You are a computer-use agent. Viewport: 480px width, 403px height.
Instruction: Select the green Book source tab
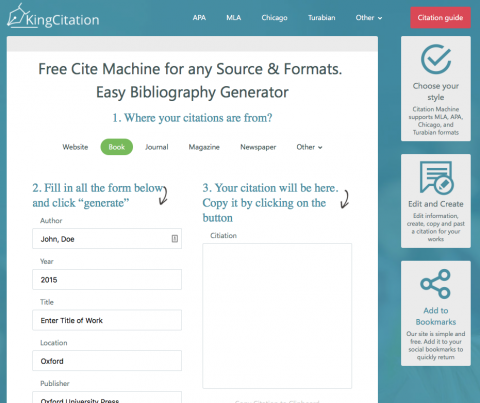[117, 147]
